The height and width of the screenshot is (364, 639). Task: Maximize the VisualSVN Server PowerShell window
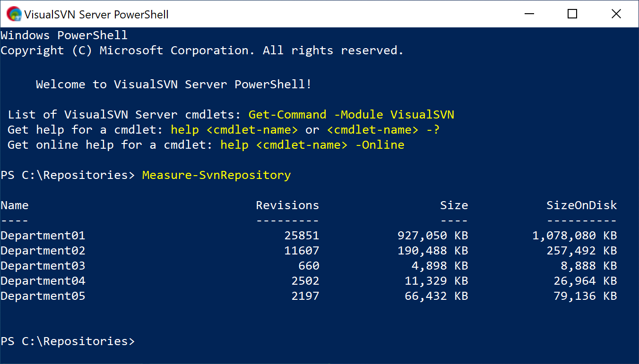coord(572,14)
